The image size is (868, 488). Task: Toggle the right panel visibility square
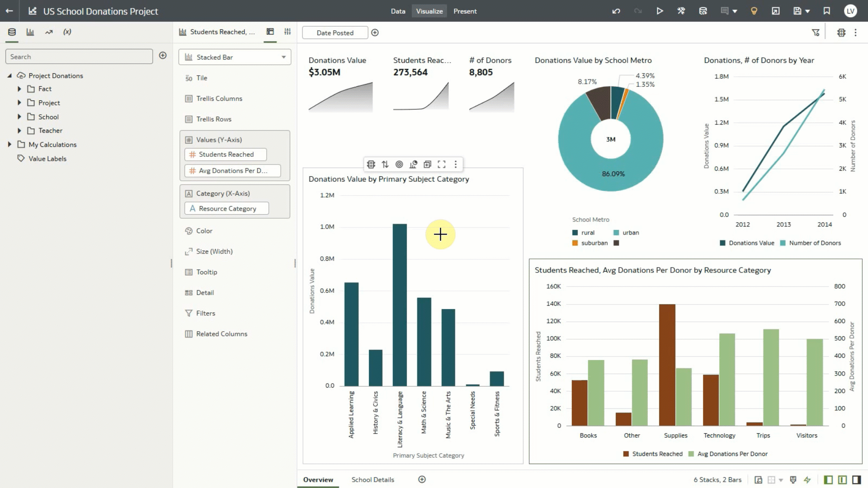tap(857, 480)
